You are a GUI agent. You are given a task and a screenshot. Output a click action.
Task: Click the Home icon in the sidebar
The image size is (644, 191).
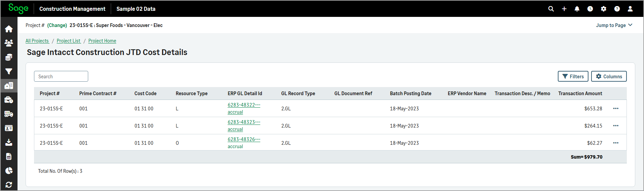click(x=9, y=29)
